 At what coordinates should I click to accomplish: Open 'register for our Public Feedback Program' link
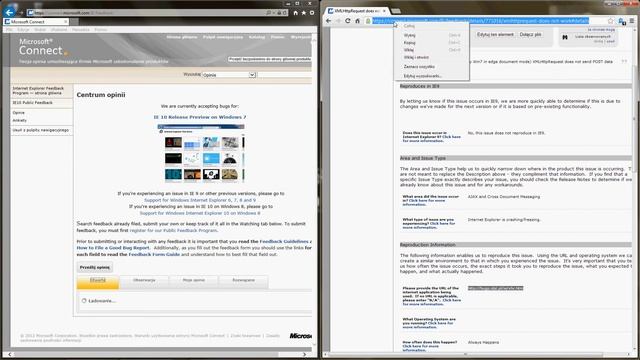173,230
